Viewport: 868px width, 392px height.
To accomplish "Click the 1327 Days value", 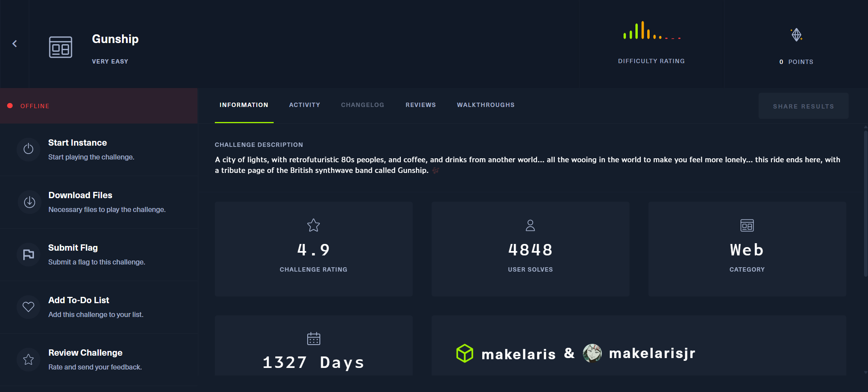I will (x=314, y=362).
